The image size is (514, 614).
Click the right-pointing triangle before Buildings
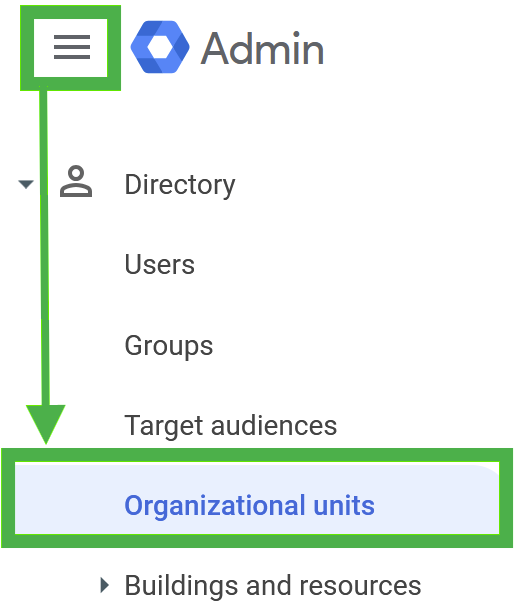coord(105,585)
